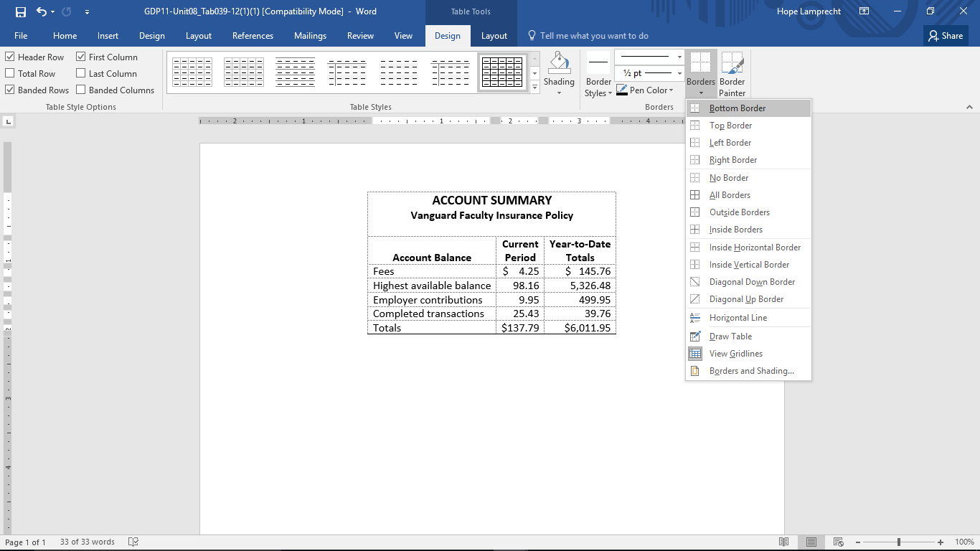Select Print Layout view in status bar
The width and height of the screenshot is (980, 551).
pos(811,542)
